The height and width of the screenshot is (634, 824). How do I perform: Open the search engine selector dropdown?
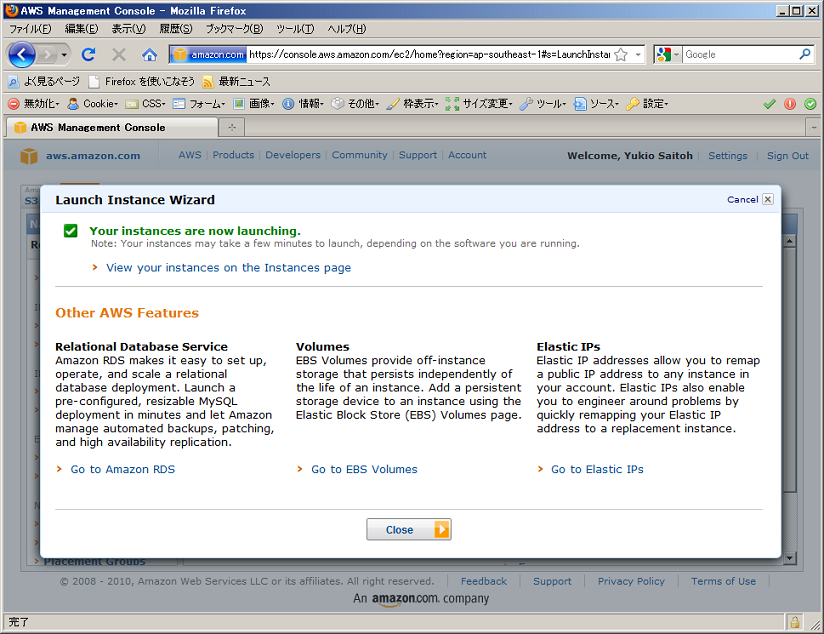point(668,55)
